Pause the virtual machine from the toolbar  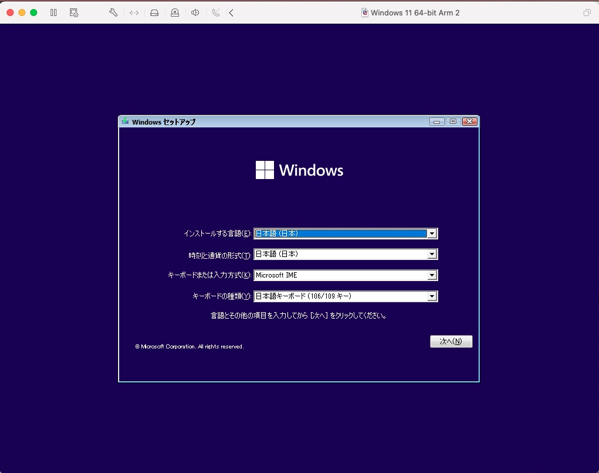click(53, 13)
